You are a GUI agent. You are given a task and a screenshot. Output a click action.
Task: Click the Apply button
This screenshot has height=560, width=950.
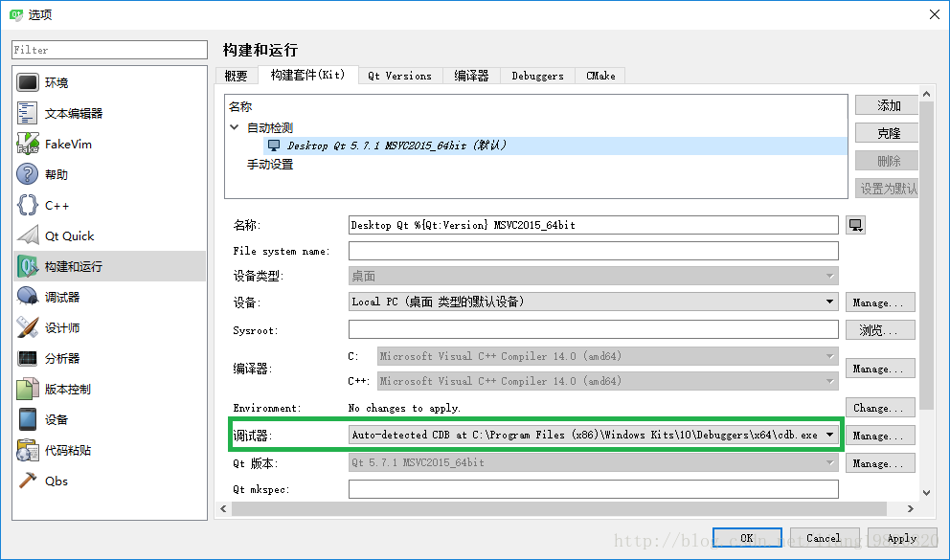(901, 538)
